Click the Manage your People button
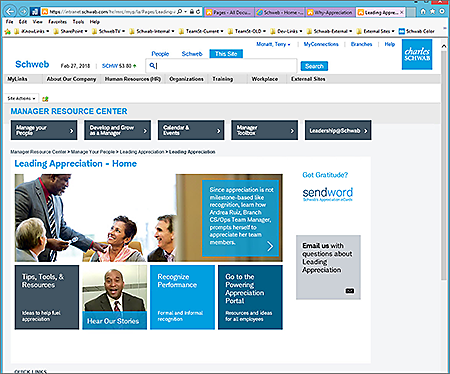 (x=44, y=130)
